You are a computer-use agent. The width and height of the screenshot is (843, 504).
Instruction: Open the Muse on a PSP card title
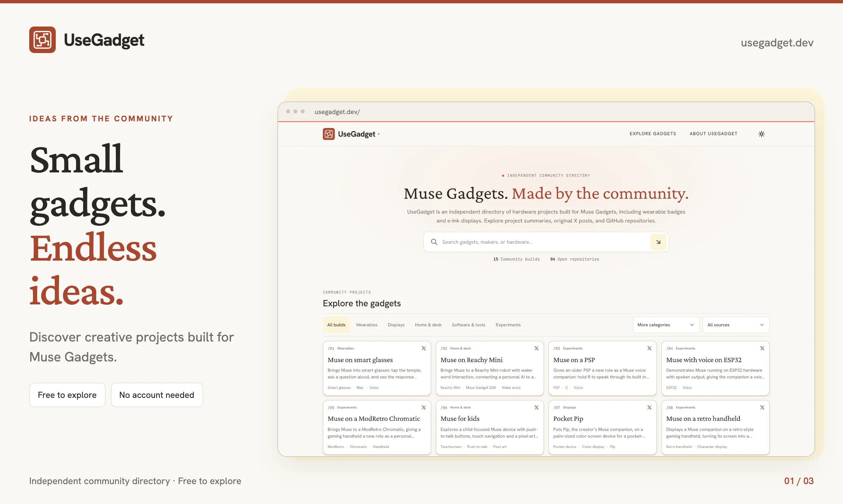tap(574, 360)
